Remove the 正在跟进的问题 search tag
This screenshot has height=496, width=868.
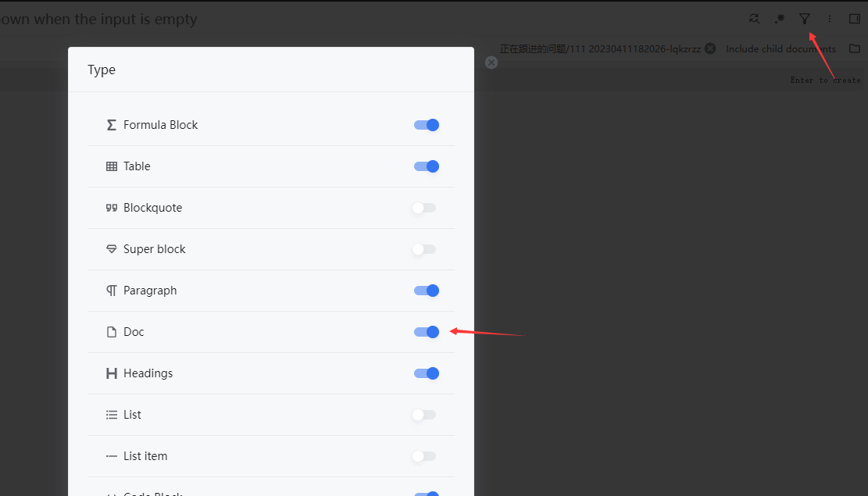coord(709,48)
